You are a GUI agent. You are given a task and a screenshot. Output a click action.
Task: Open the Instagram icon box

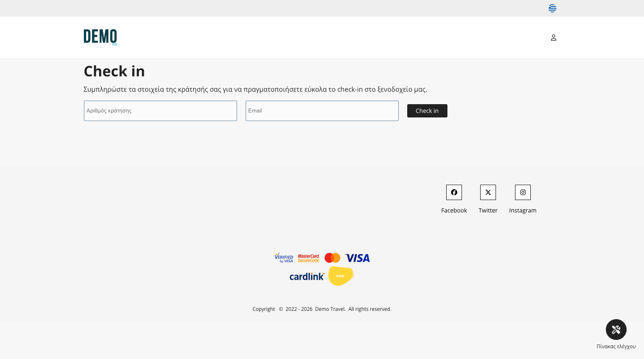click(x=522, y=193)
